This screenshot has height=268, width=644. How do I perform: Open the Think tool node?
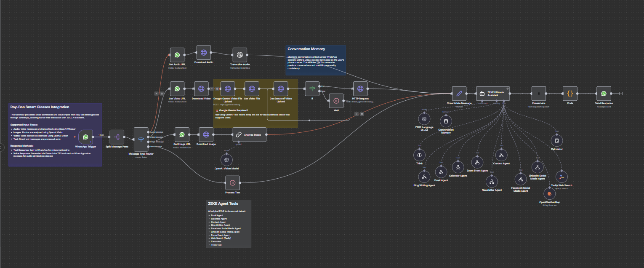coord(419,155)
